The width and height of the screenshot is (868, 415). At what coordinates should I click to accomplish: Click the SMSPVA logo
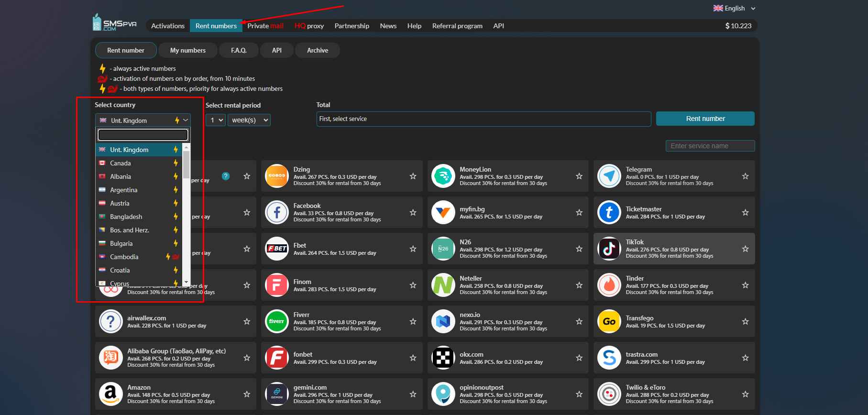[x=115, y=23]
